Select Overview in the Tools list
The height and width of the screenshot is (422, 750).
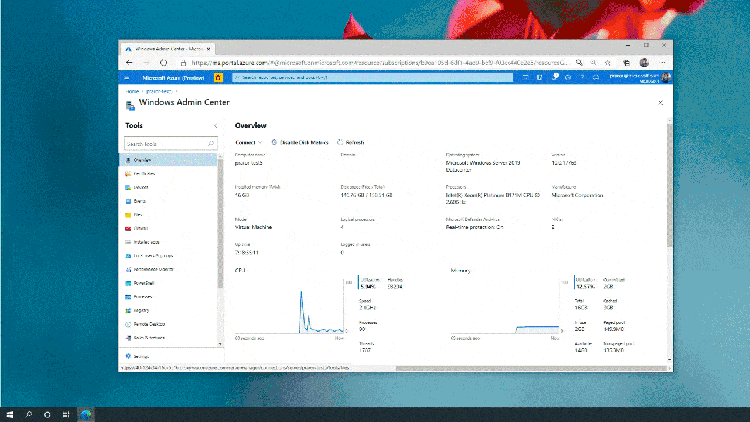click(x=142, y=160)
